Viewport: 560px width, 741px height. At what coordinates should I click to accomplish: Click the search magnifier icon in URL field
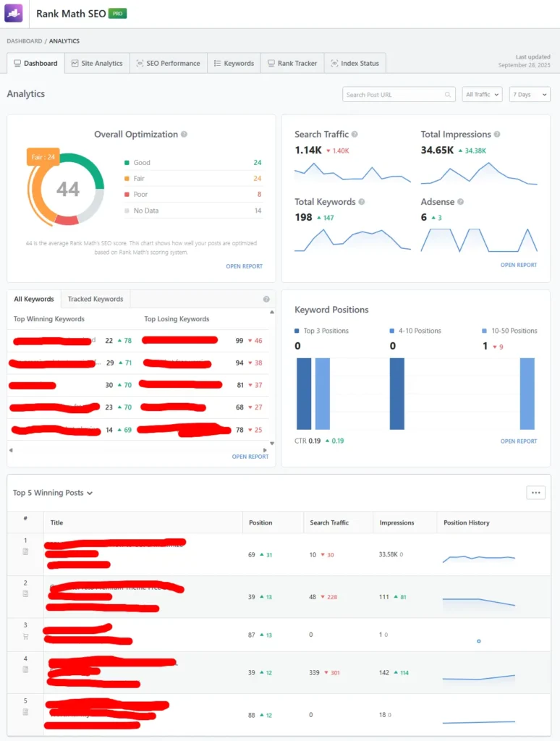tap(448, 95)
